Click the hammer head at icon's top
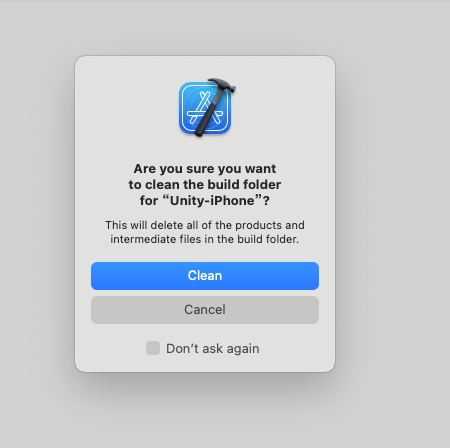The image size is (450, 448). (x=223, y=84)
